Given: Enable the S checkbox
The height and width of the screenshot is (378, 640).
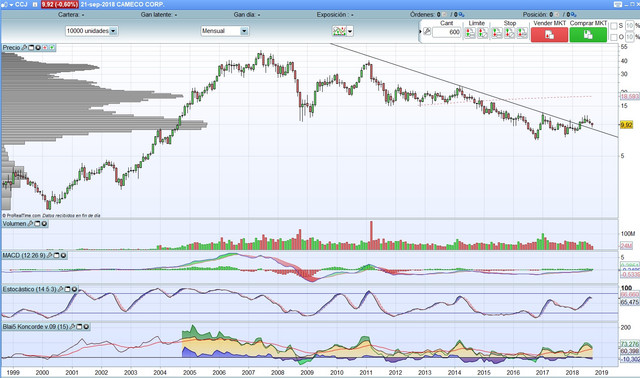Looking at the screenshot, I should (613, 26).
